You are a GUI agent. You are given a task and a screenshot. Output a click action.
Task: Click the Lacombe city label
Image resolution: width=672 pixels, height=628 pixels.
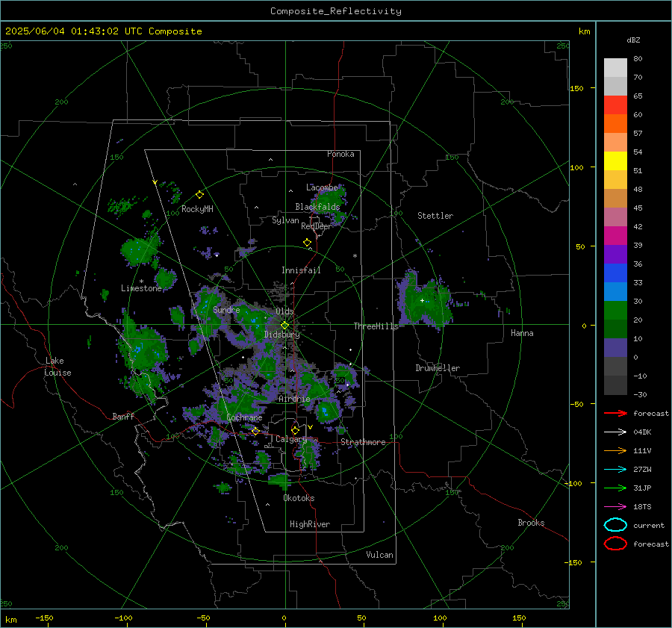pyautogui.click(x=322, y=187)
